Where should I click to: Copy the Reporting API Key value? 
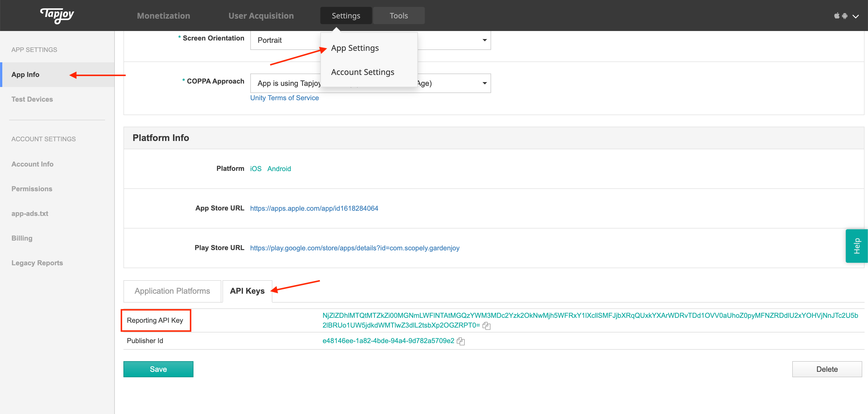[486, 326]
